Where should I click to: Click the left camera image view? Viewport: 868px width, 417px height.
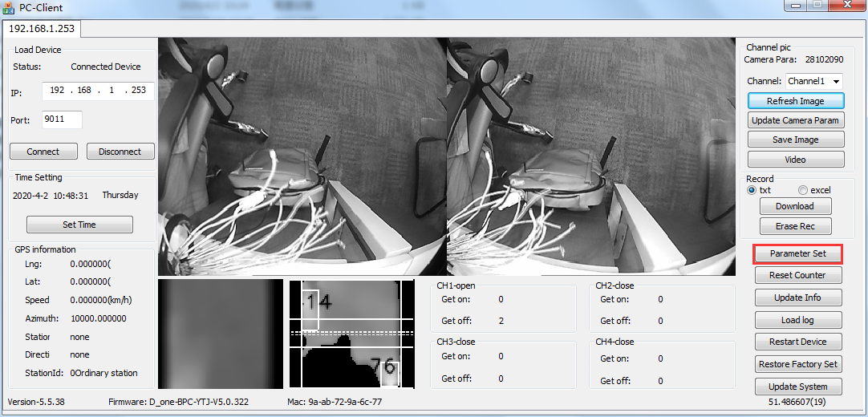click(x=302, y=156)
